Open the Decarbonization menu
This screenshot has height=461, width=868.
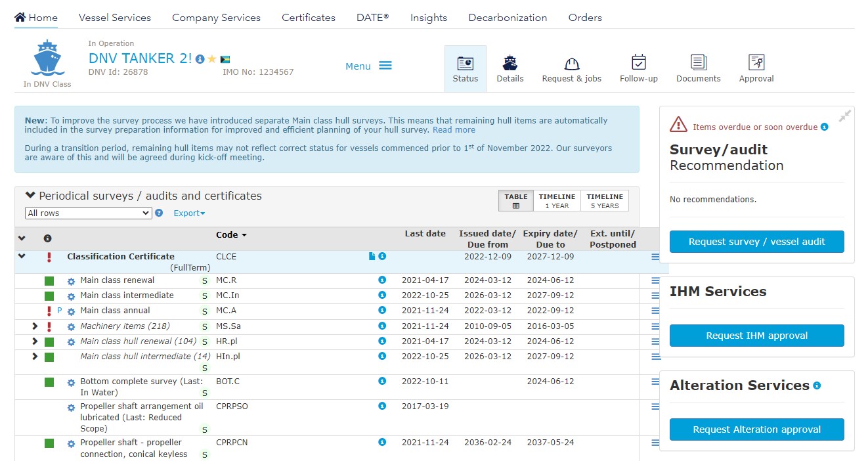pyautogui.click(x=508, y=18)
